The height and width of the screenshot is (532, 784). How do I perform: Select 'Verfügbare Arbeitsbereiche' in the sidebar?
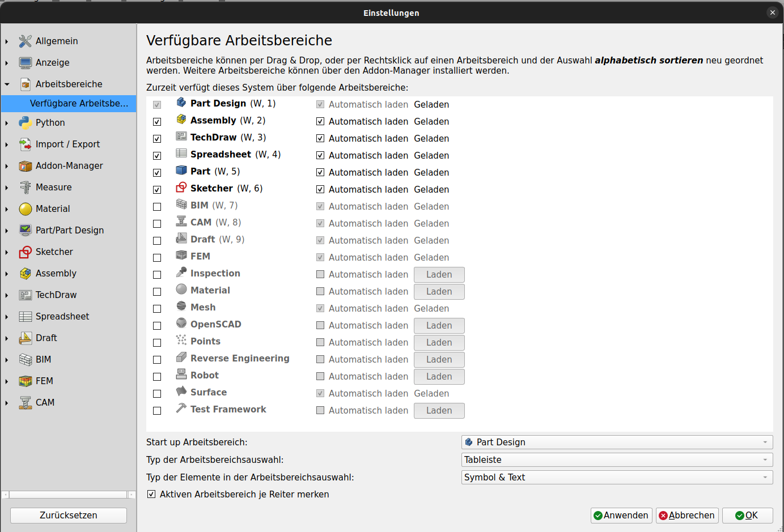pyautogui.click(x=79, y=103)
